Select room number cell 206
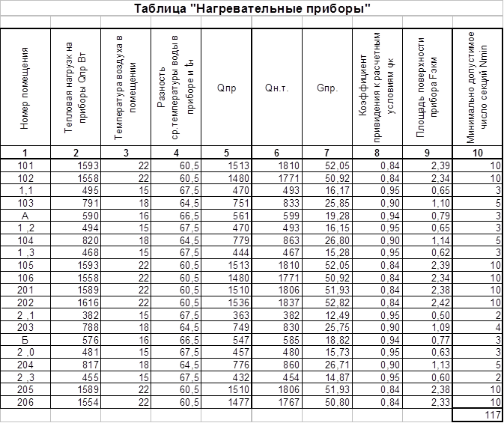 coord(25,403)
